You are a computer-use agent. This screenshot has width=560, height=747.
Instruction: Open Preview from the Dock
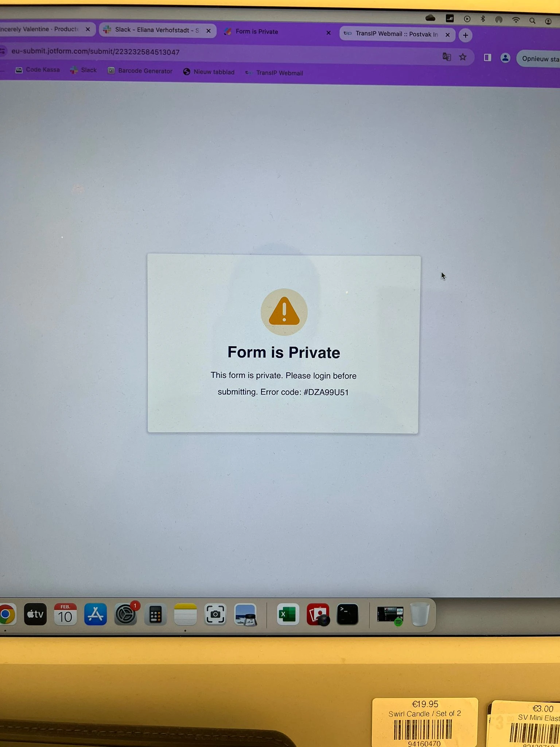[x=246, y=615]
